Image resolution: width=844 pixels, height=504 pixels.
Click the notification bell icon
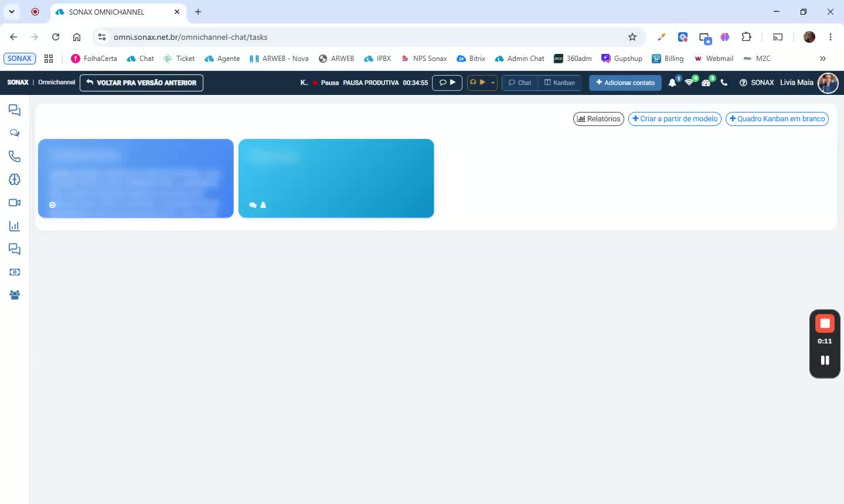(672, 83)
